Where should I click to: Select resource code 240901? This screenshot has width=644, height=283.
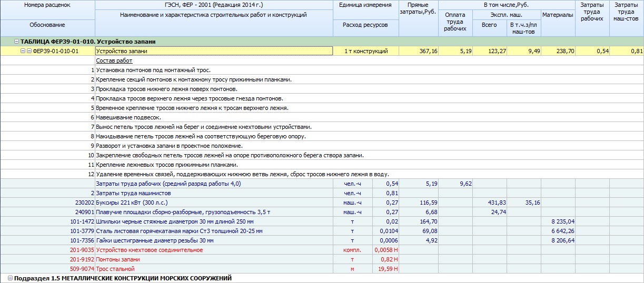(84, 212)
